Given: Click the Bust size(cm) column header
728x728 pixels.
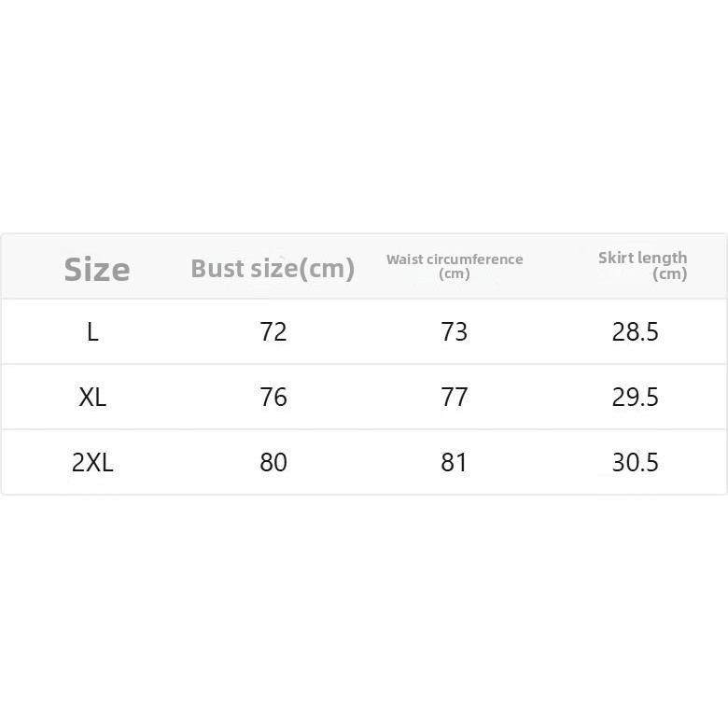Looking at the screenshot, I should click(x=273, y=269).
